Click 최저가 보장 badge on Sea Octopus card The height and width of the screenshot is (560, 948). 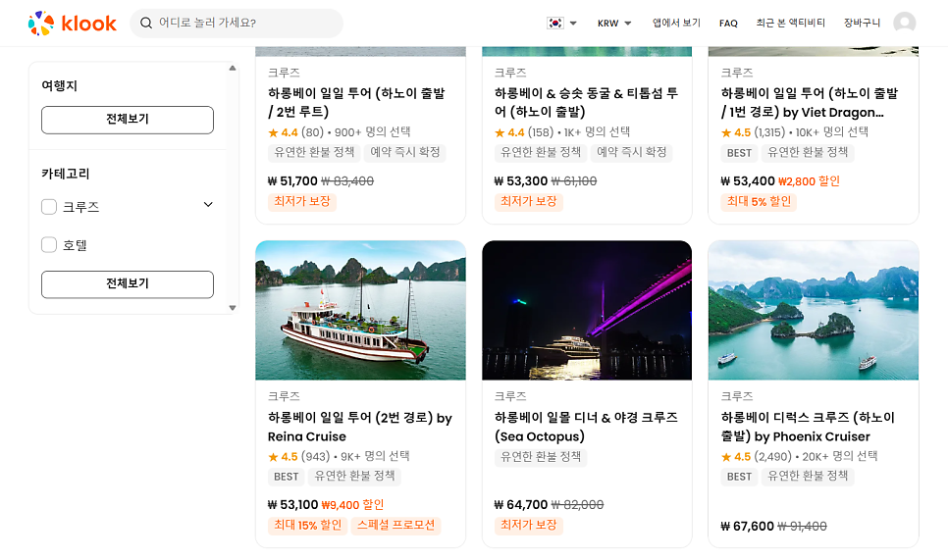[528, 525]
